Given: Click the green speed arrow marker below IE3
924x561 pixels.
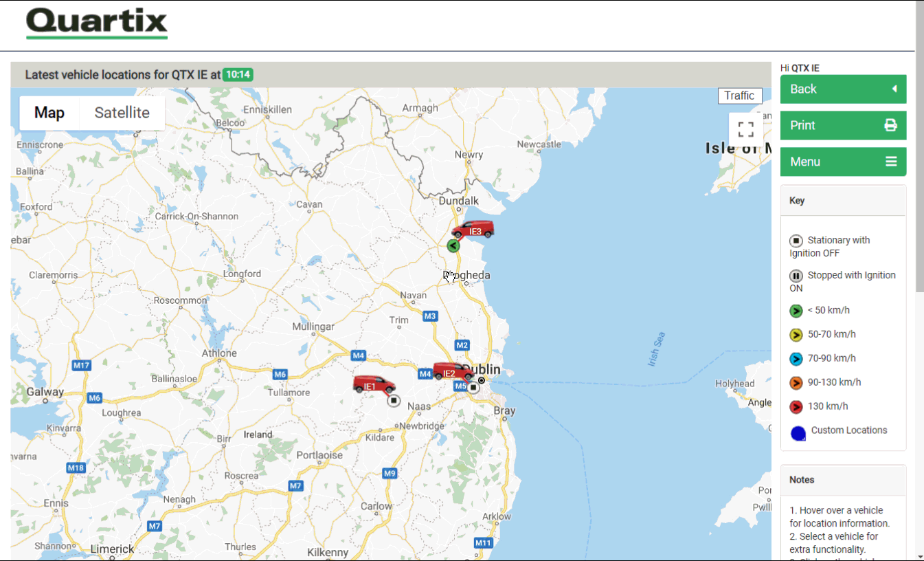Looking at the screenshot, I should click(x=453, y=245).
